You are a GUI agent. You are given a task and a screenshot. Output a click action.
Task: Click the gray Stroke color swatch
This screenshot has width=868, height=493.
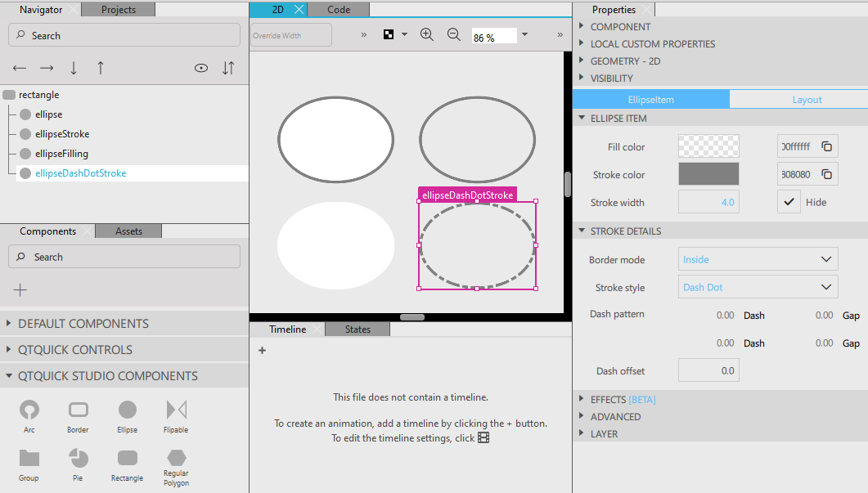click(x=708, y=174)
